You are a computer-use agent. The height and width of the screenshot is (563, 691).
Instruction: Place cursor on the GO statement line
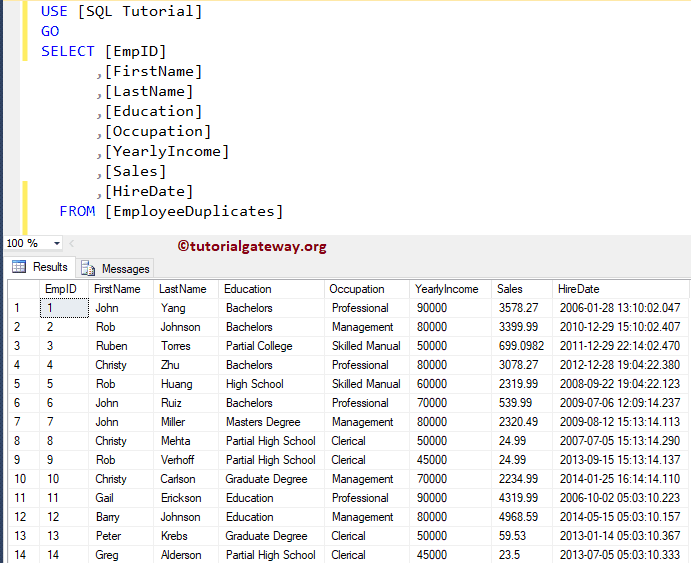(x=50, y=31)
